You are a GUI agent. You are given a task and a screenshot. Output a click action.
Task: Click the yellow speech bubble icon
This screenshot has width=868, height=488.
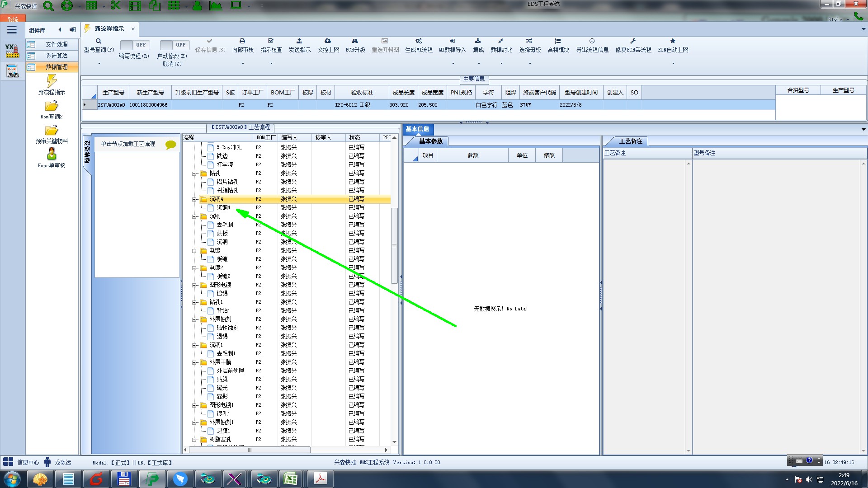(x=171, y=145)
